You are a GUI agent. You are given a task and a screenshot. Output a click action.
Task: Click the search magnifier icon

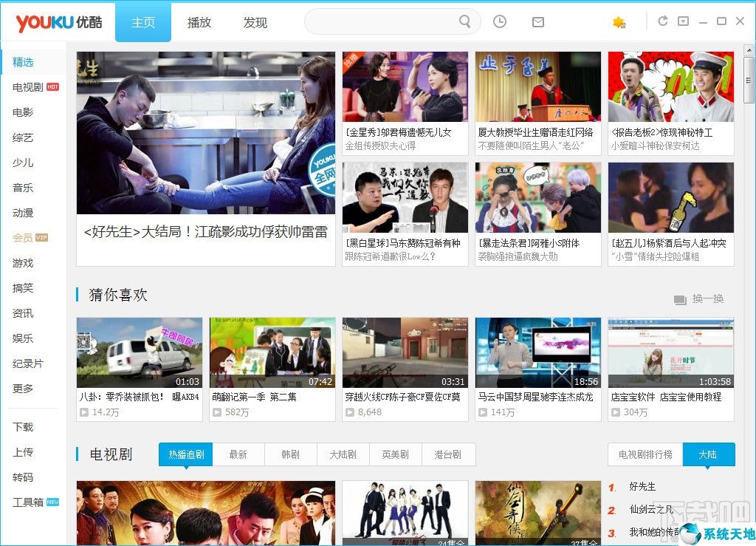coord(464,22)
